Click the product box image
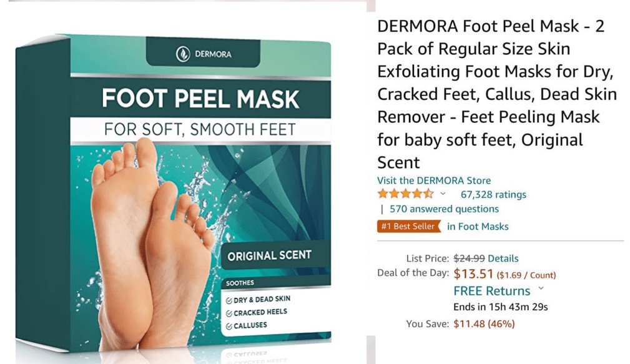The height and width of the screenshot is (364, 630). click(x=173, y=193)
